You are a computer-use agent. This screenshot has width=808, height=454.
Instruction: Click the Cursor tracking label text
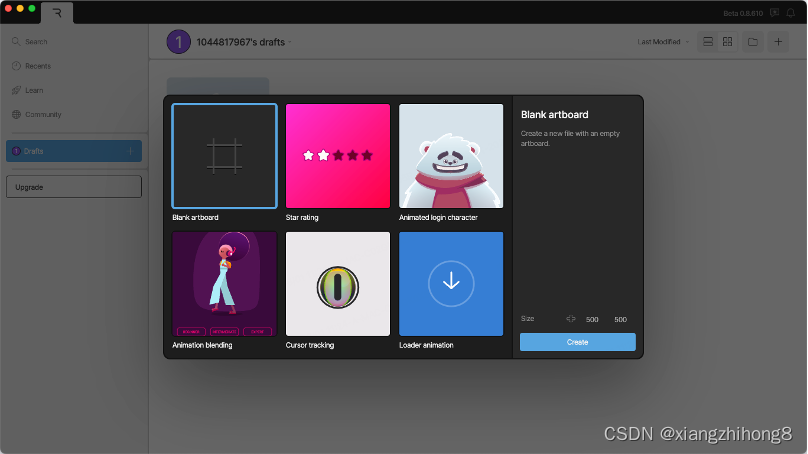(x=310, y=345)
